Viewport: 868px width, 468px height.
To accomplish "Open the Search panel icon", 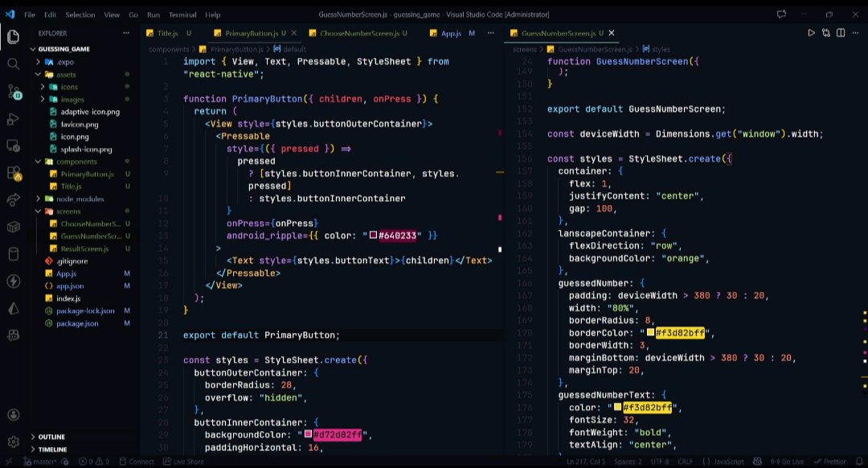I will pyautogui.click(x=12, y=64).
